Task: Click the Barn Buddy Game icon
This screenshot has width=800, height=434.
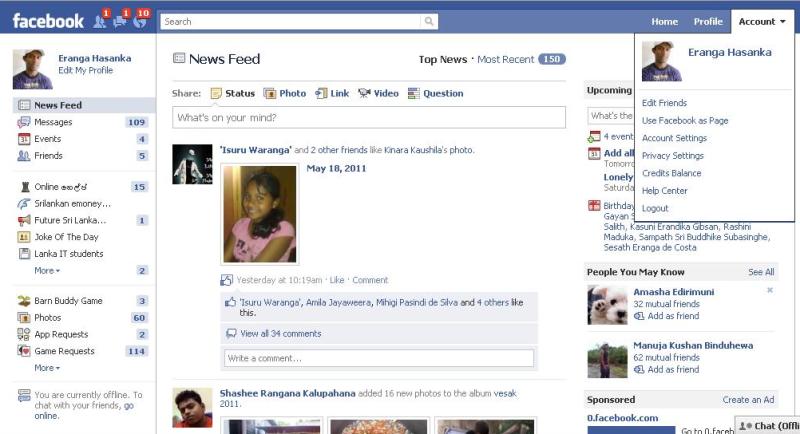Action: point(24,301)
